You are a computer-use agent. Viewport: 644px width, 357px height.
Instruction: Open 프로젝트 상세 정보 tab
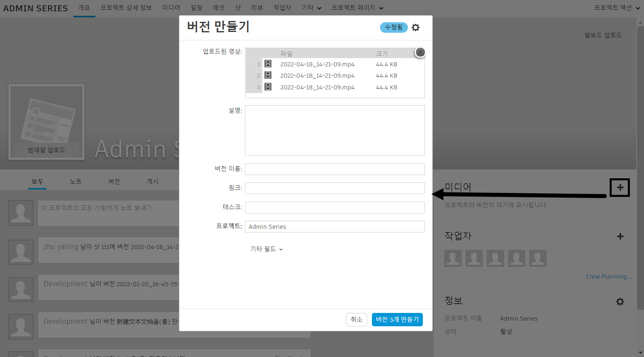(x=126, y=8)
